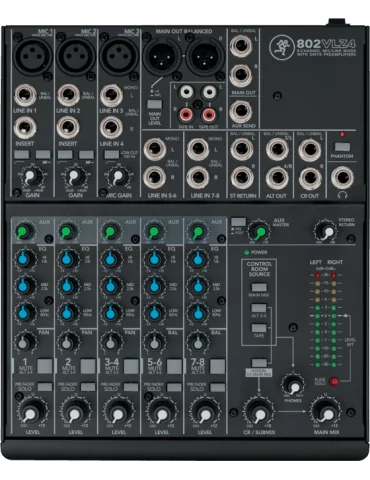Click the LINE IN 1 jack
The height and width of the screenshot is (480, 370).
tap(25, 95)
